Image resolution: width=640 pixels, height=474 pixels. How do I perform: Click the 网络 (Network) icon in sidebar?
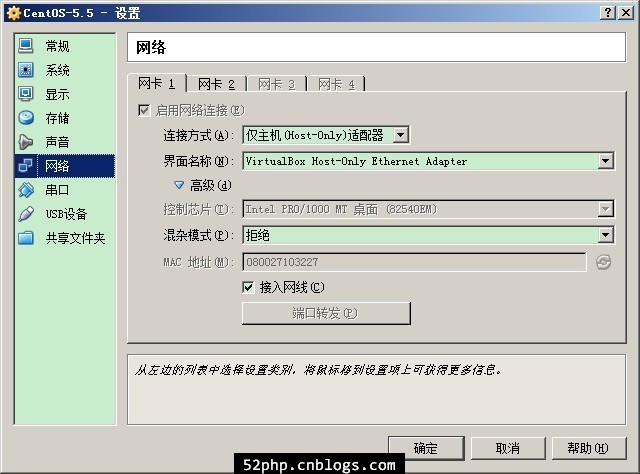point(26,166)
